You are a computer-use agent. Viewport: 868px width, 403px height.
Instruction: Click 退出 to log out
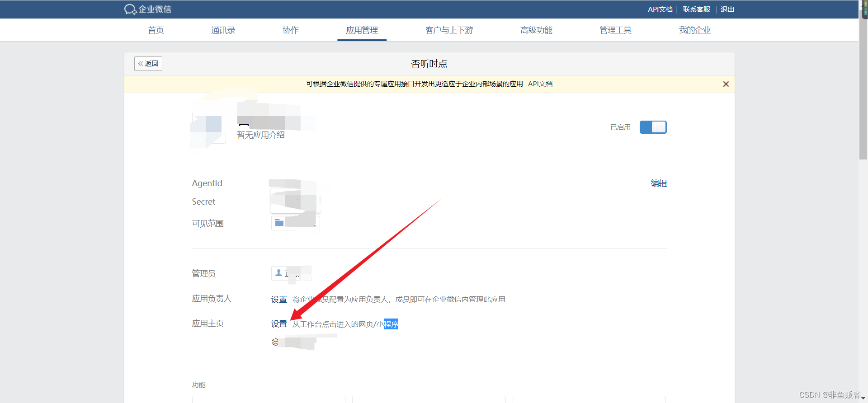point(727,9)
